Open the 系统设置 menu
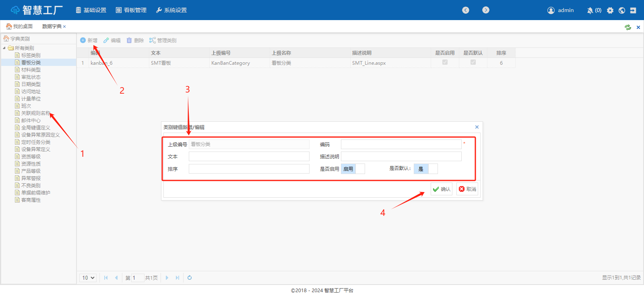 [171, 10]
